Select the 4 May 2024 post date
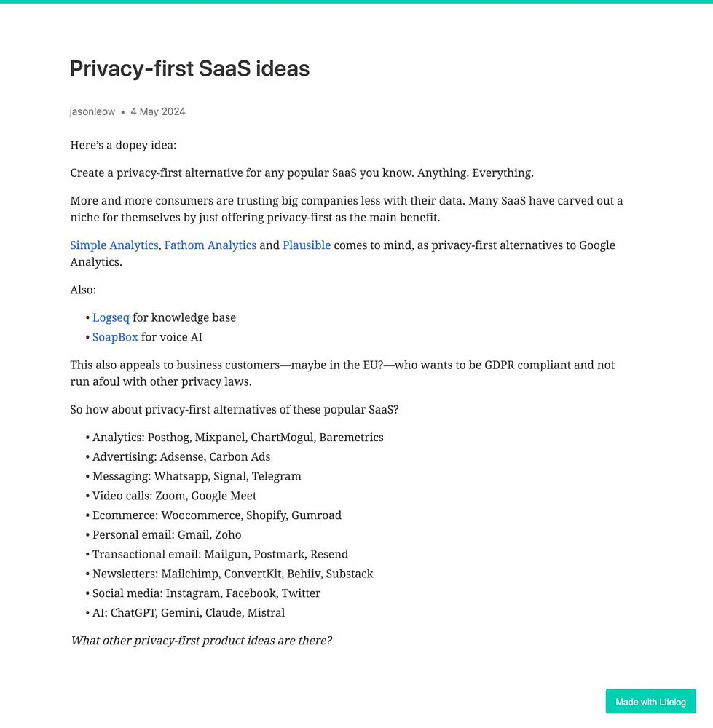 click(158, 111)
